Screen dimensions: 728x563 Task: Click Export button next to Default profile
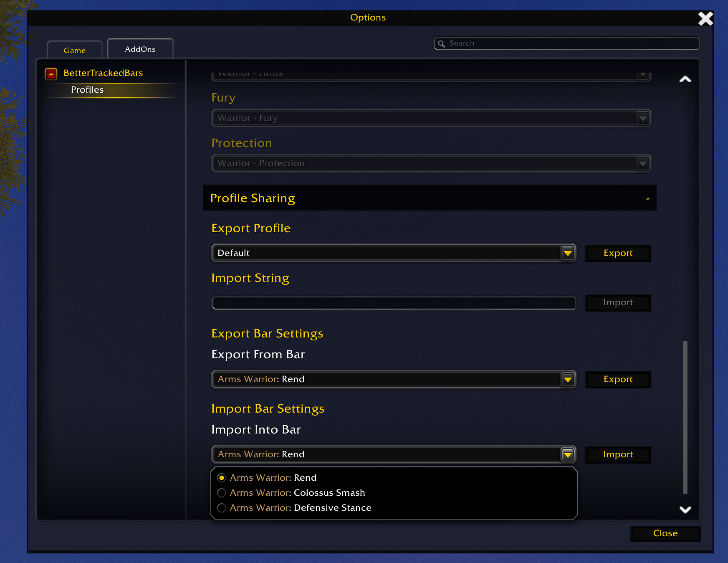[x=618, y=253]
